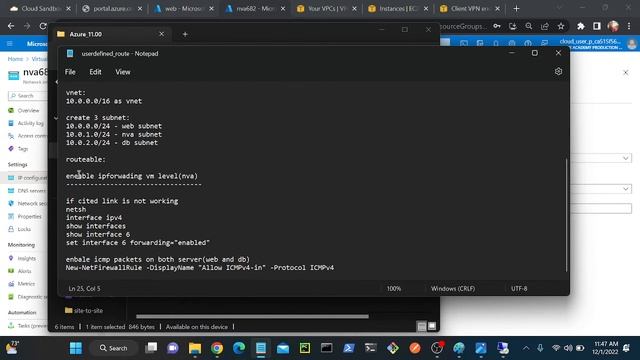Open Azure account menu cloud_user
This screenshot has height=360, width=640.
597,44
